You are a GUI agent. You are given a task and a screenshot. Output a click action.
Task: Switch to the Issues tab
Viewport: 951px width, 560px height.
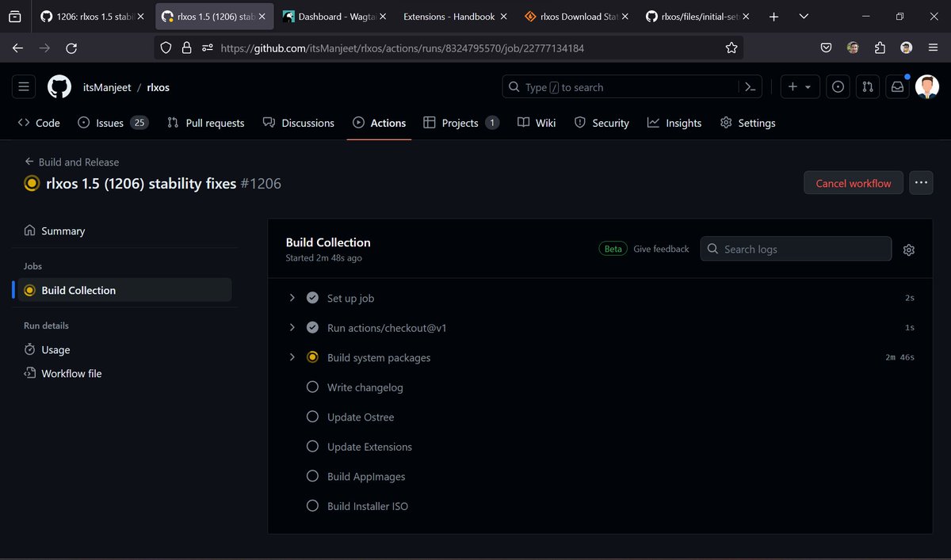point(113,123)
